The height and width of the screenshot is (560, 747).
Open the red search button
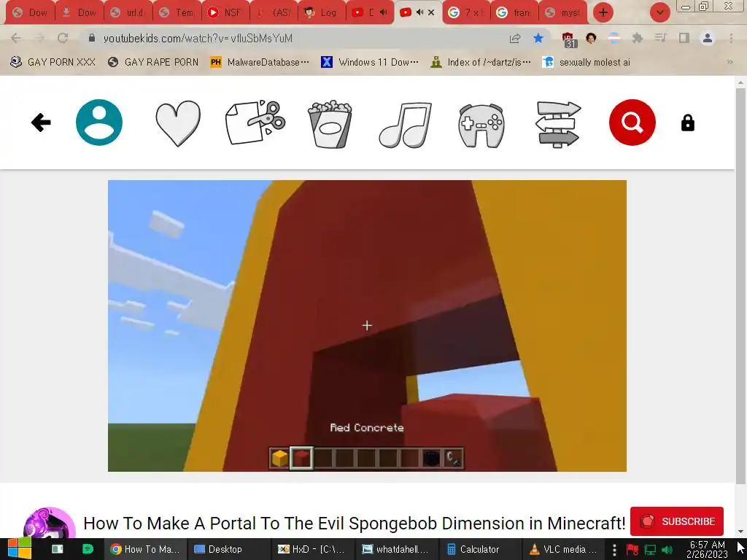[632, 122]
